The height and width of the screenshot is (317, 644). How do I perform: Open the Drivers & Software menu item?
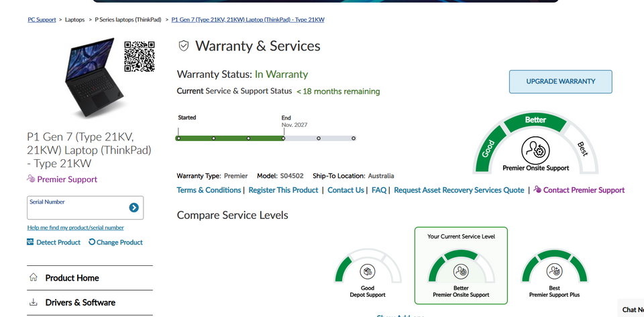click(x=90, y=303)
